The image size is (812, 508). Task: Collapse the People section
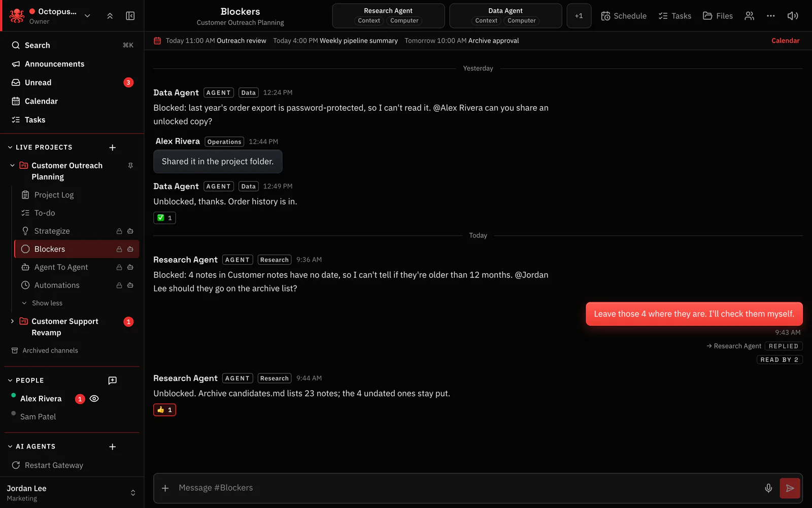point(10,380)
